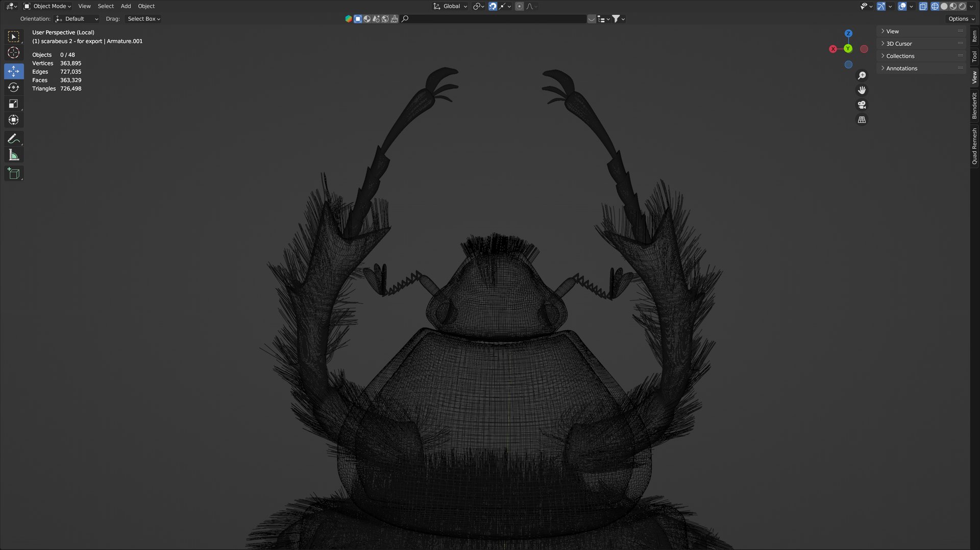Screen dimensions: 980x550
Task: Open the Orientation Default dropdown
Action: click(x=77, y=19)
